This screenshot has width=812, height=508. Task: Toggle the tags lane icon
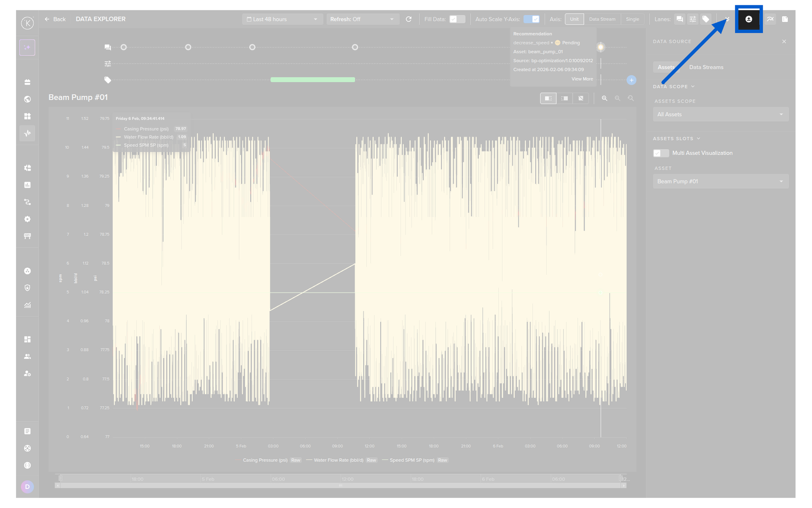705,19
